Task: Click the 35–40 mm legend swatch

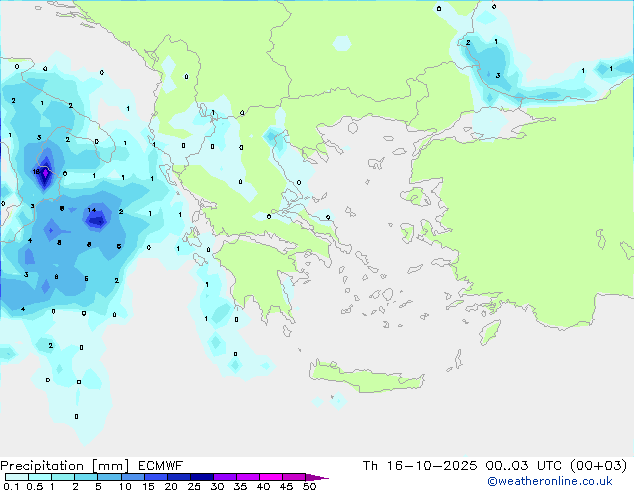Action: pos(248,477)
